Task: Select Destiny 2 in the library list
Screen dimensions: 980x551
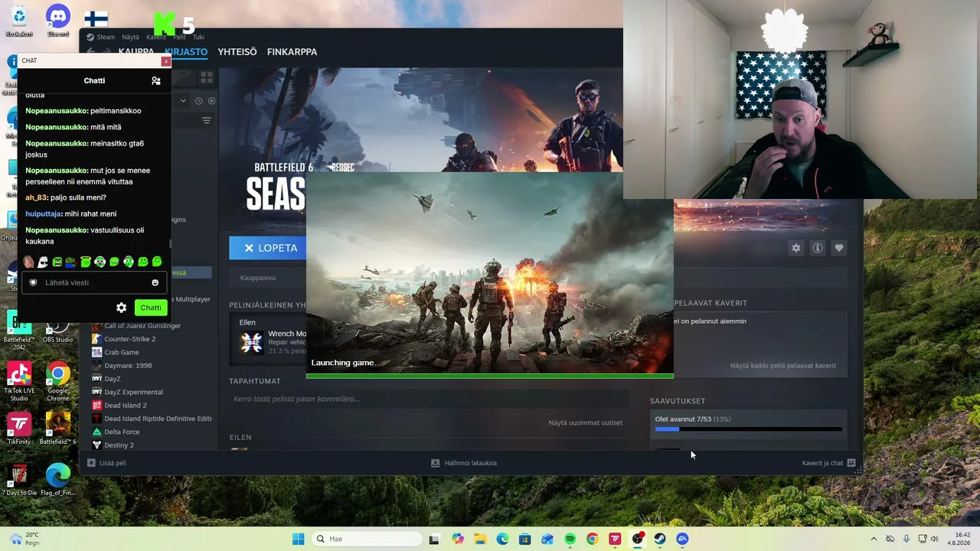Action: (x=119, y=445)
